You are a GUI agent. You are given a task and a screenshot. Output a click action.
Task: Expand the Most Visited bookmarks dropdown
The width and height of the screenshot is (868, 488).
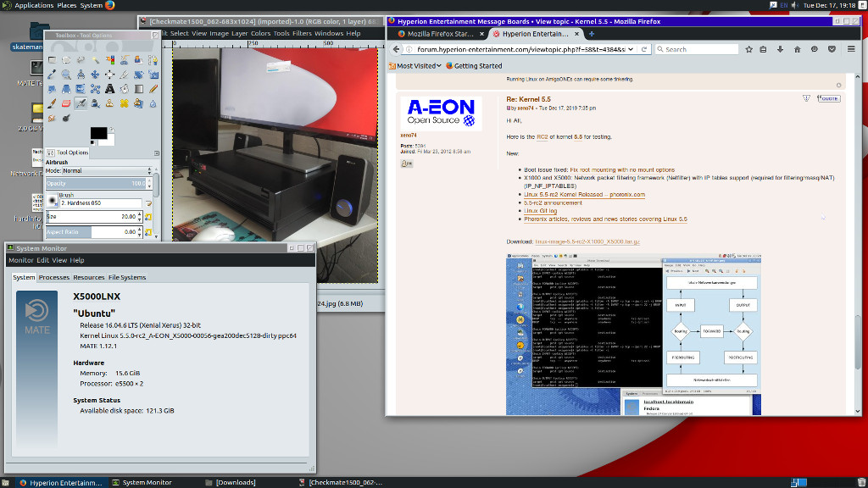point(415,66)
